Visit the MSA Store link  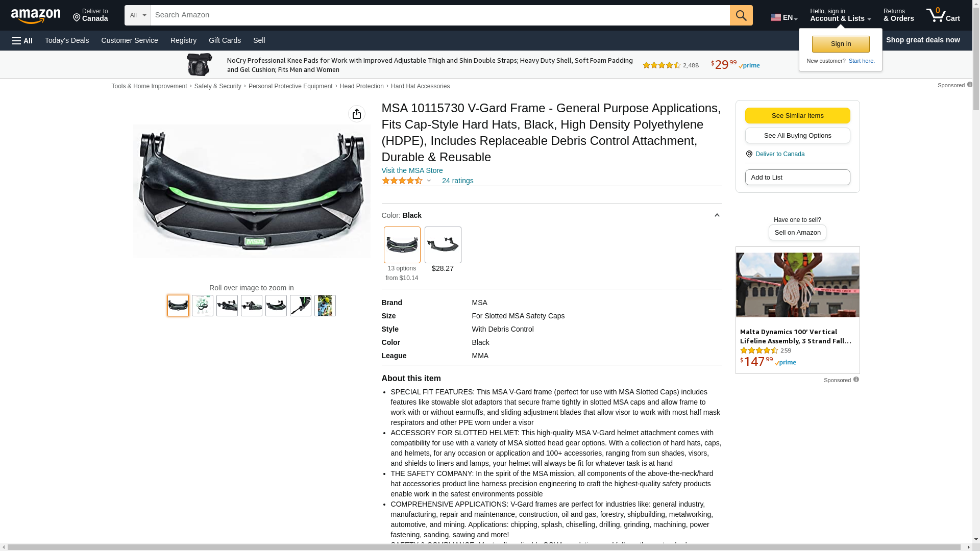412,170
